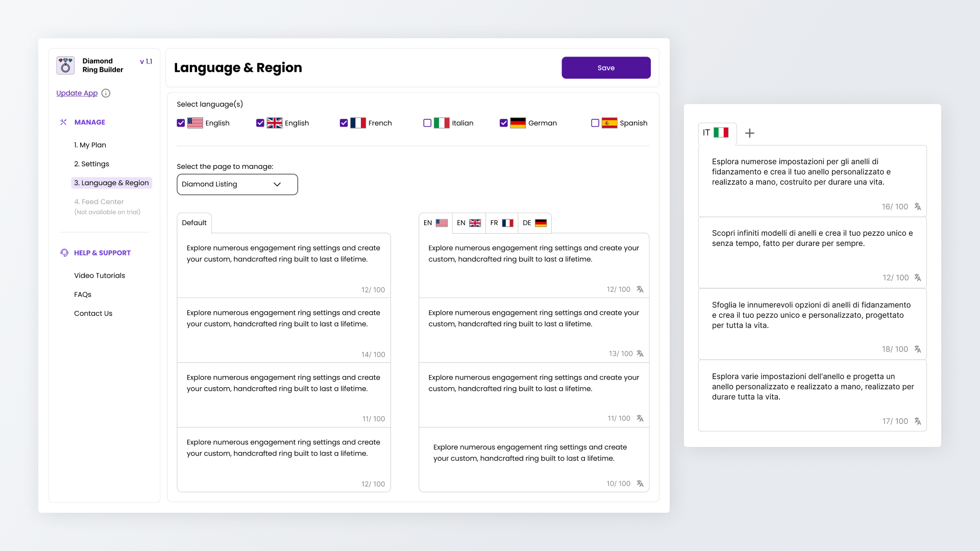Uncheck the French language checkbox
The image size is (980, 551).
pos(344,123)
